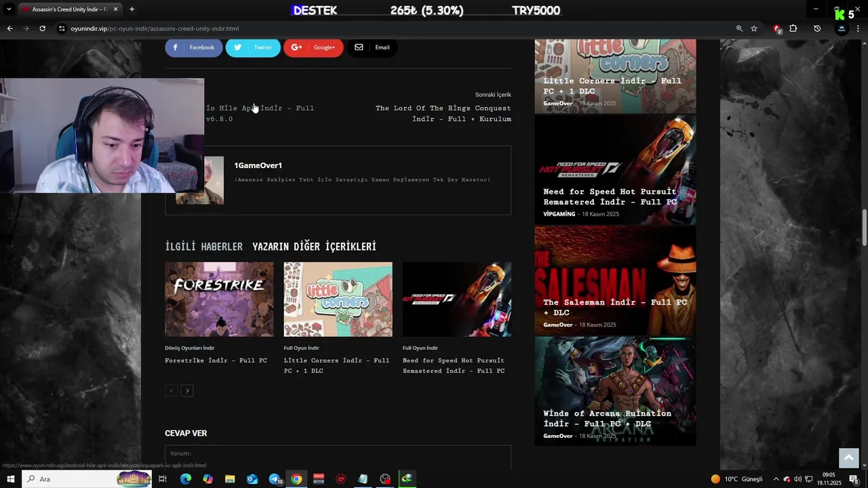Viewport: 868px width, 488px height.
Task: Open the page zoom magnifier icon
Action: [x=739, y=28]
